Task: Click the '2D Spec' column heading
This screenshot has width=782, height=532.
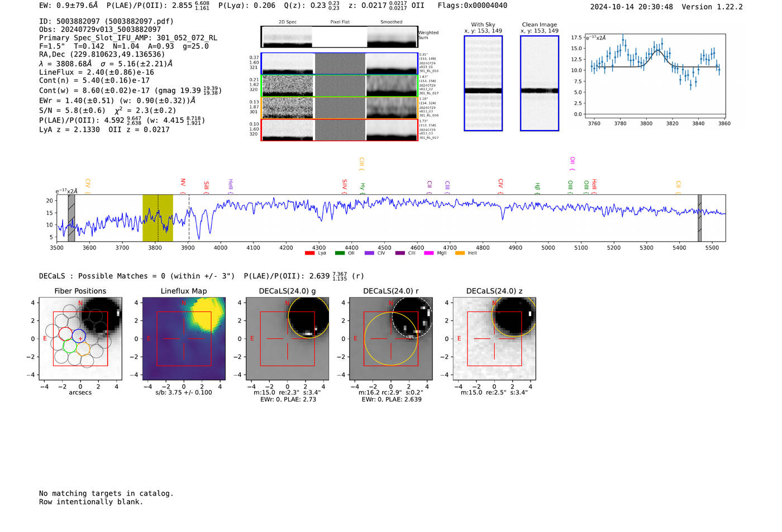Action: pos(288,22)
